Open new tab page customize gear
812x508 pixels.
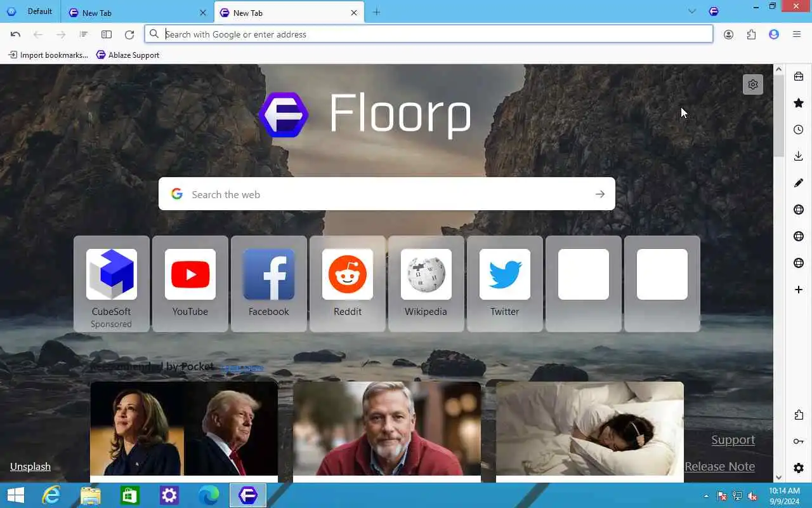point(753,84)
